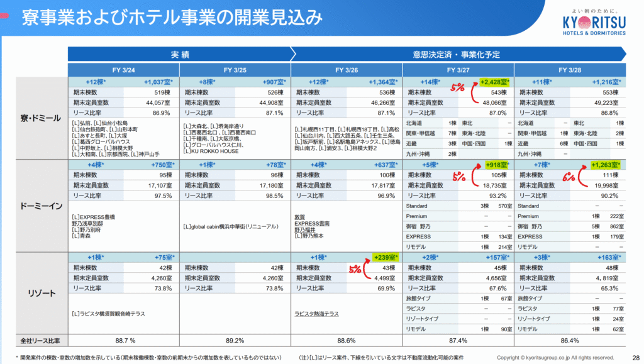The width and height of the screenshot is (644, 364).
Task: Click the underlined ラビスタ熱海テラス text
Action: tap(316, 314)
